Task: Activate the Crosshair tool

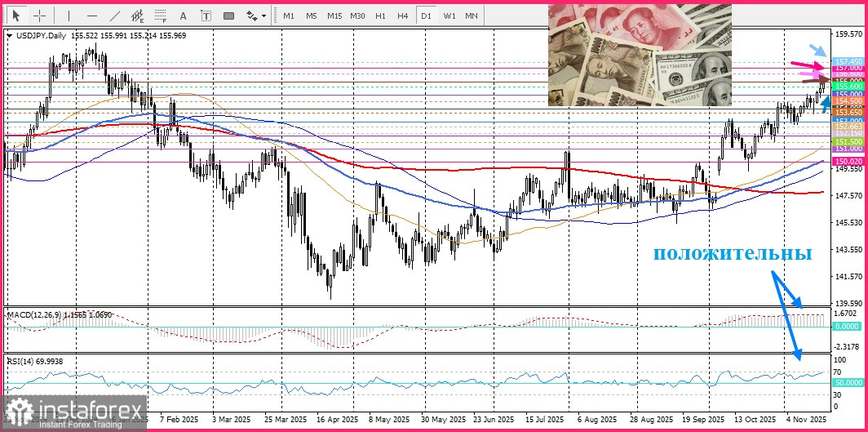Action: point(40,16)
